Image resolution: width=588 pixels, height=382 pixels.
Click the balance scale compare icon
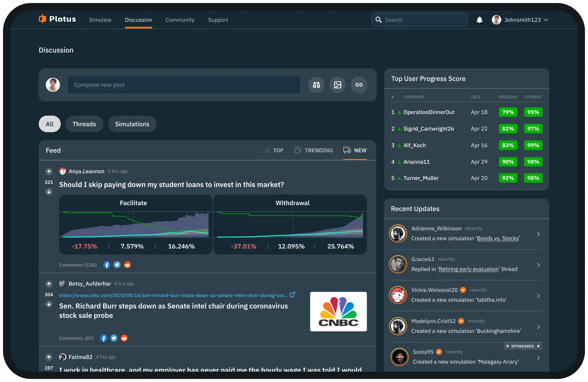(316, 85)
